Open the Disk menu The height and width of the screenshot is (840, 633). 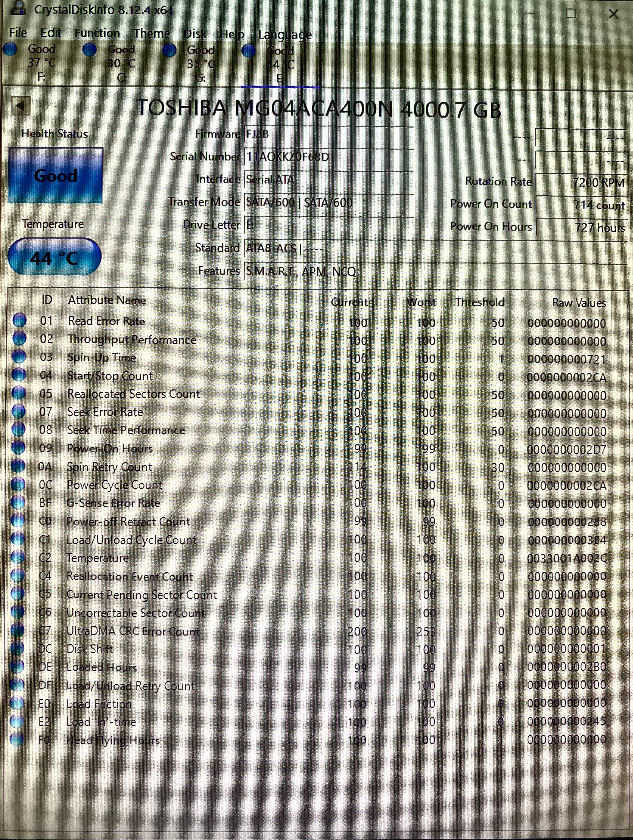tap(195, 34)
